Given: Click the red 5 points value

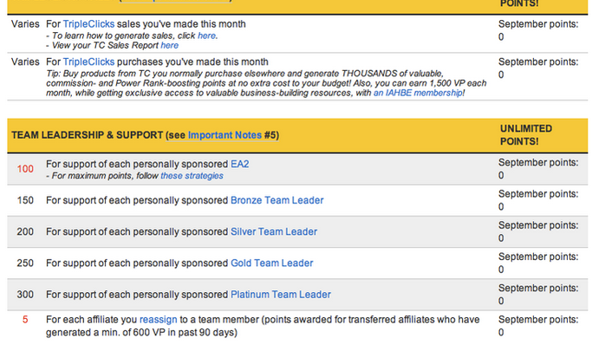Looking at the screenshot, I should [25, 320].
